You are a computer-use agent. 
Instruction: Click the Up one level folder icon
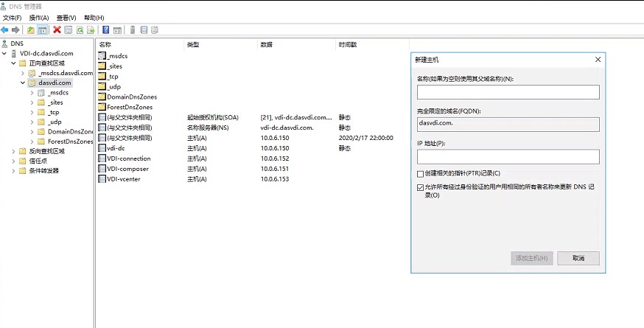pyautogui.click(x=31, y=30)
